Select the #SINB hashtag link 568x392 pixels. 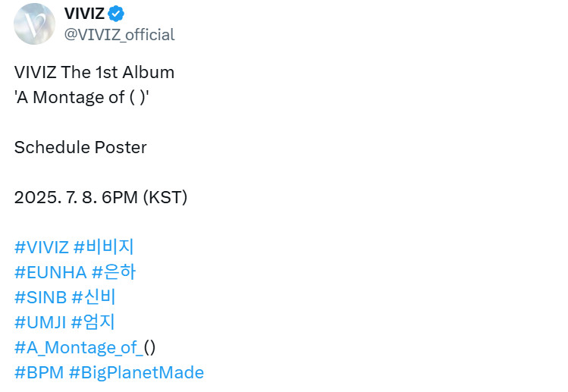click(x=40, y=296)
